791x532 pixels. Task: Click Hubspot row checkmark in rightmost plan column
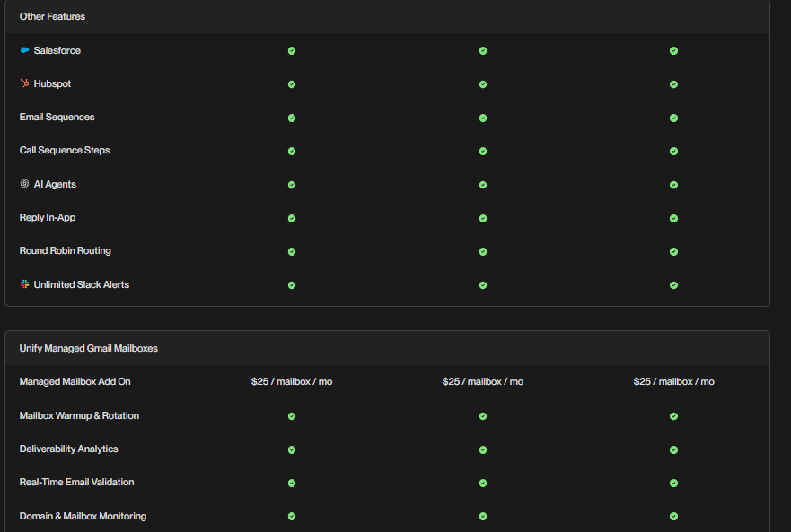[673, 84]
